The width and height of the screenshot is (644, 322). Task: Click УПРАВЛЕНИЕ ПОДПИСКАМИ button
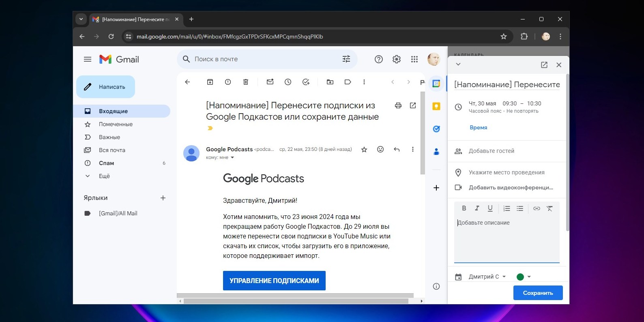pyautogui.click(x=274, y=281)
